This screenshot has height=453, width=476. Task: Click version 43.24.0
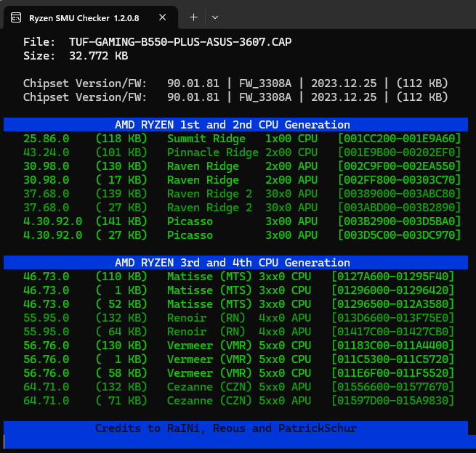click(x=46, y=152)
